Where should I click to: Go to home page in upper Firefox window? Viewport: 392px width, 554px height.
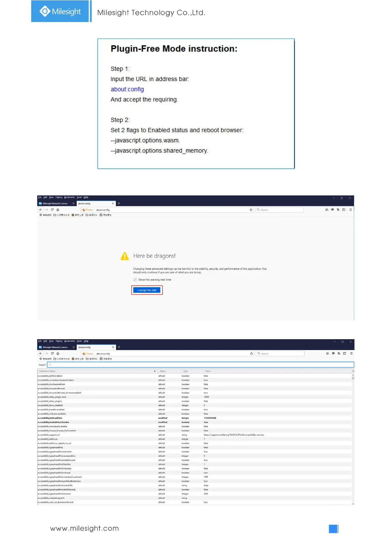pos(58,210)
